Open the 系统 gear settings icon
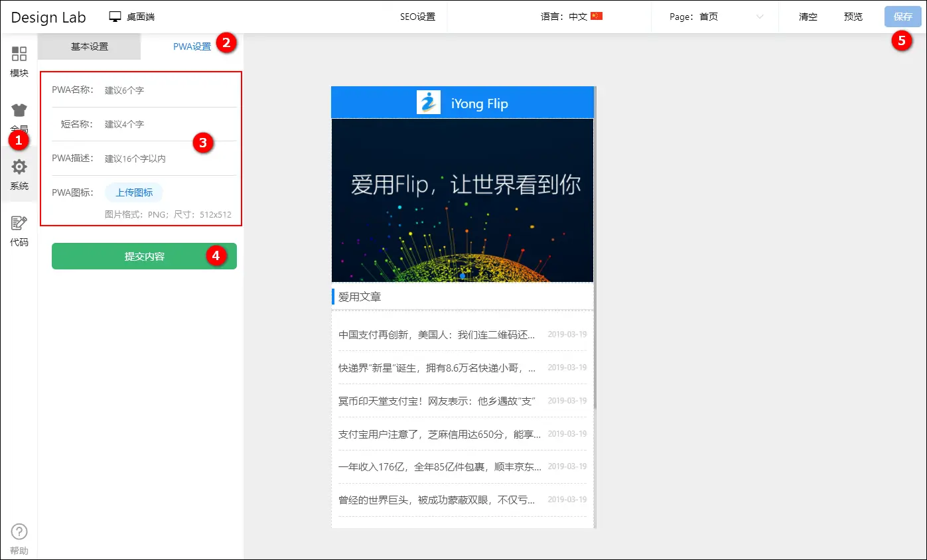 click(19, 167)
